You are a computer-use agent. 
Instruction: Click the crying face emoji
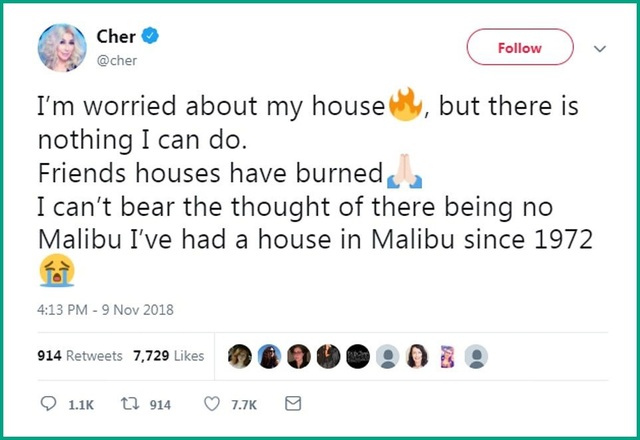(56, 270)
